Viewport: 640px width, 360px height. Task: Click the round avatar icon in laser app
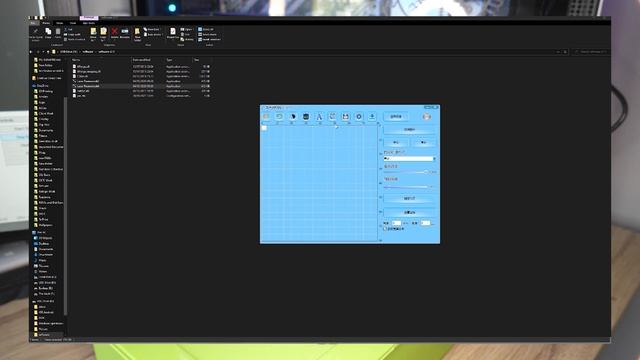[x=427, y=117]
